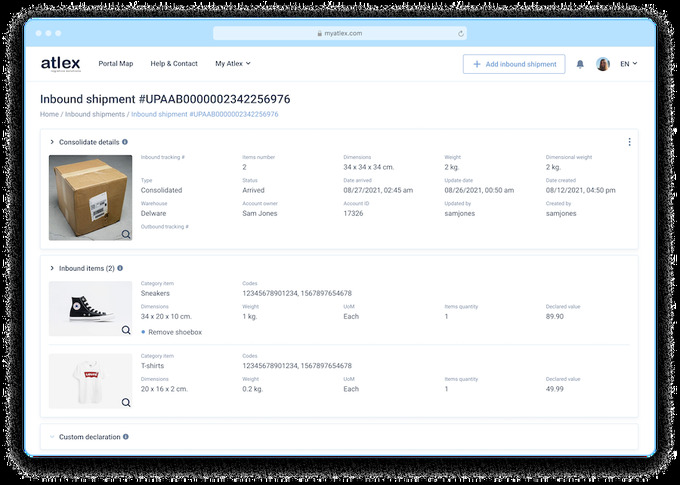Click magnifier icon on sneakers image
This screenshot has width=680, height=485.
[x=126, y=330]
